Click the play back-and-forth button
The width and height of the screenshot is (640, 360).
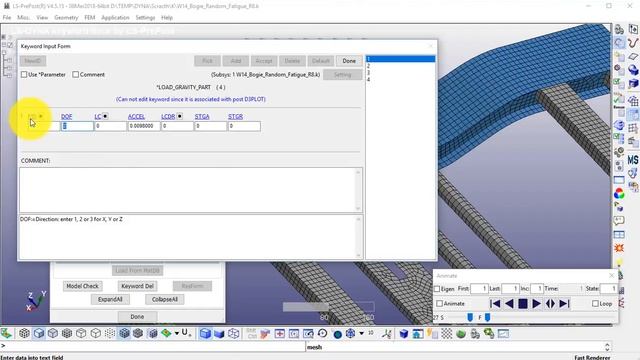tap(550, 304)
